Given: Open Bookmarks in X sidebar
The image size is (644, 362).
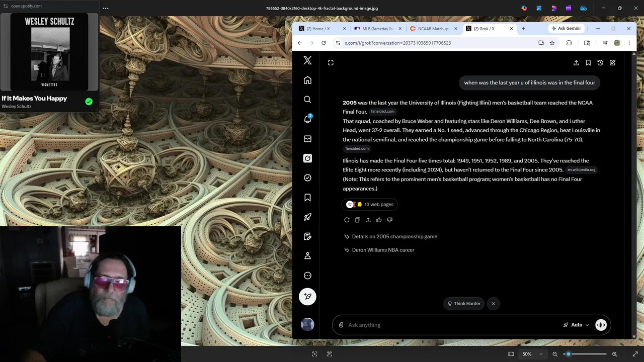Looking at the screenshot, I should click(x=307, y=198).
